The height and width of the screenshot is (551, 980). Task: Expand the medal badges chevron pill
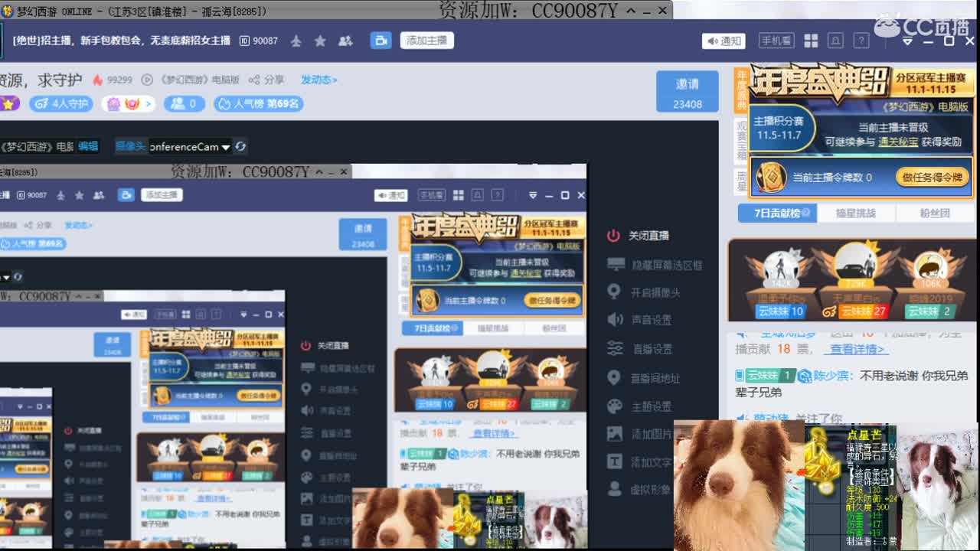(129, 103)
